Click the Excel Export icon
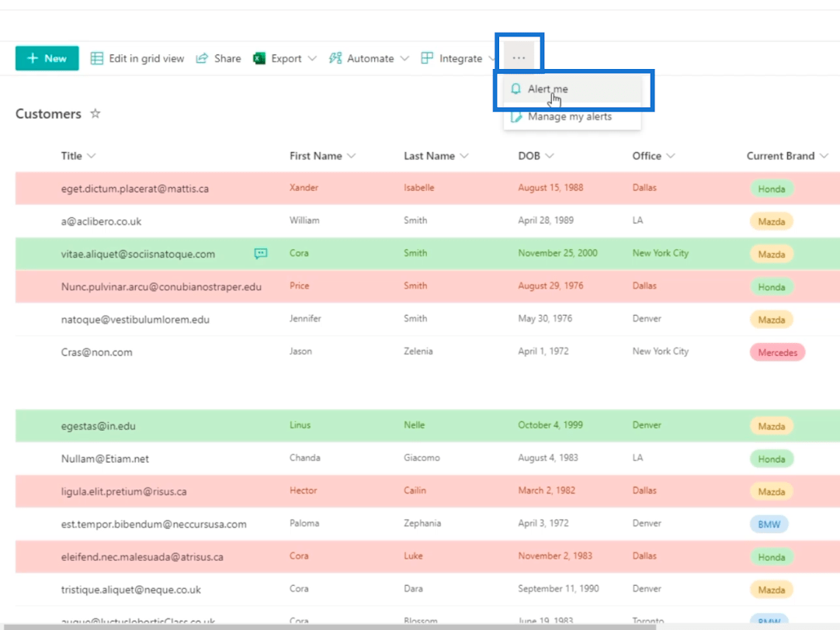 [259, 58]
